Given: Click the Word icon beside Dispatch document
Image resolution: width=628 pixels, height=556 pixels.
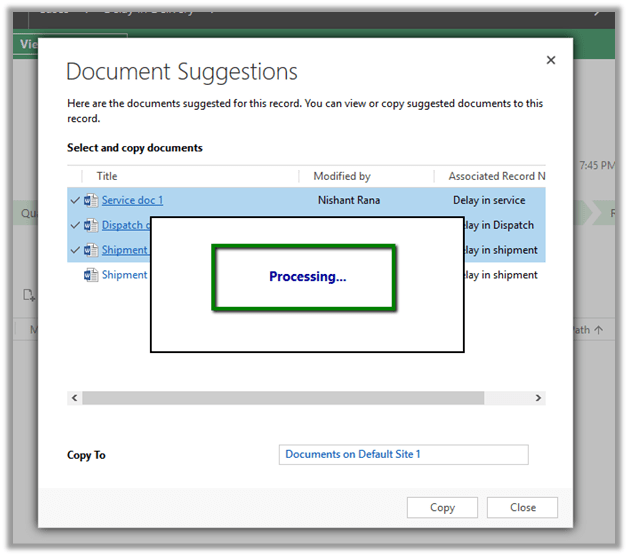Looking at the screenshot, I should click(91, 225).
